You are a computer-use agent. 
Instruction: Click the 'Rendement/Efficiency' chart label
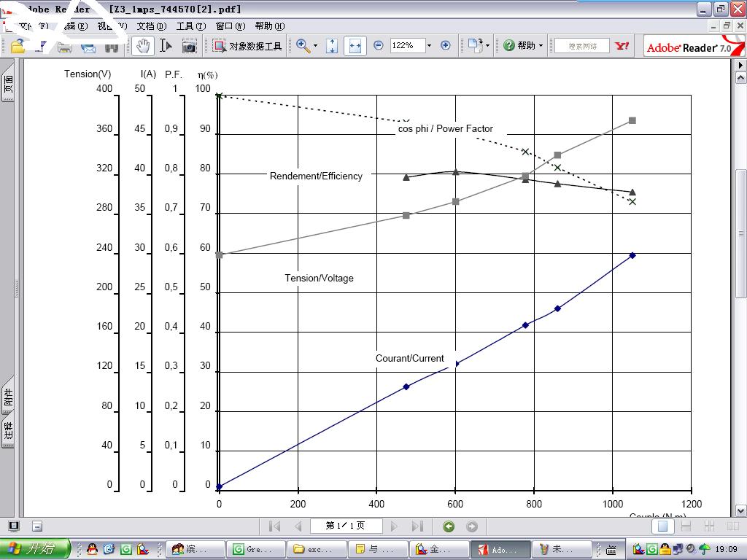click(316, 176)
